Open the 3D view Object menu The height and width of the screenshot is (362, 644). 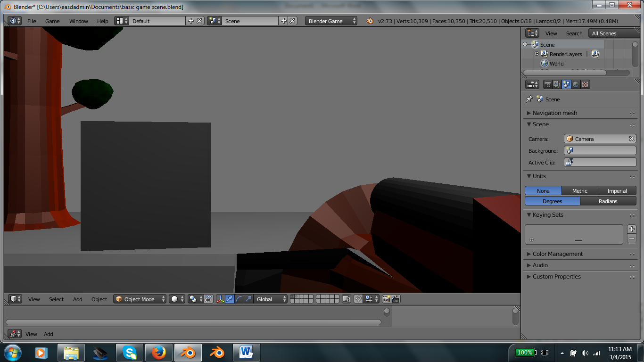pos(99,299)
